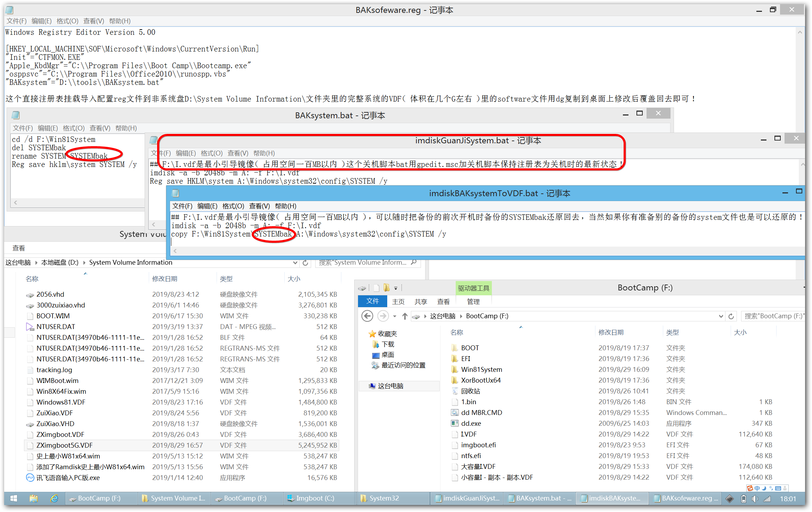The image size is (812, 512).
Task: Click the search magnifier in System Volume Information
Action: click(414, 262)
